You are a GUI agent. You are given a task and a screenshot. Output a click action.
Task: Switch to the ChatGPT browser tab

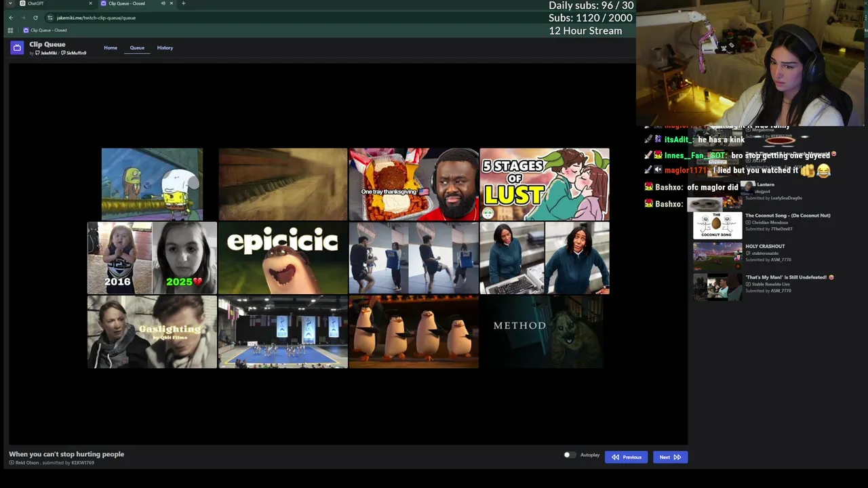[x=56, y=3]
